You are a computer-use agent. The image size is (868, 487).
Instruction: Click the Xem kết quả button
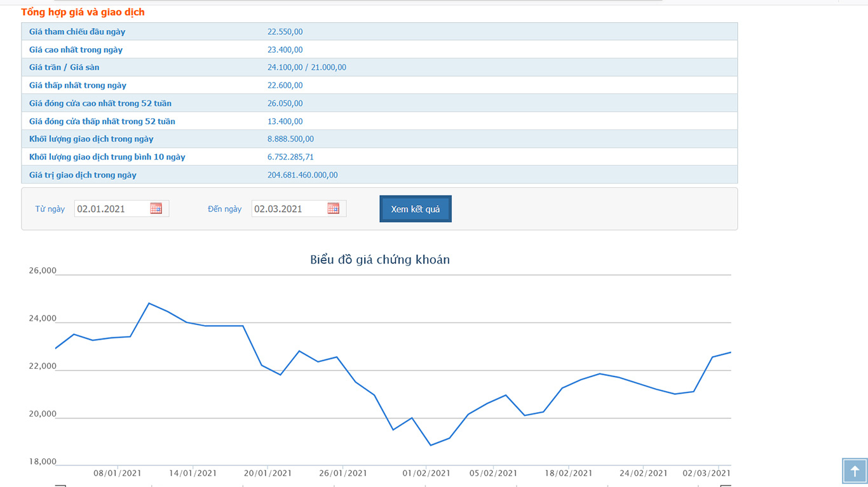pos(416,209)
